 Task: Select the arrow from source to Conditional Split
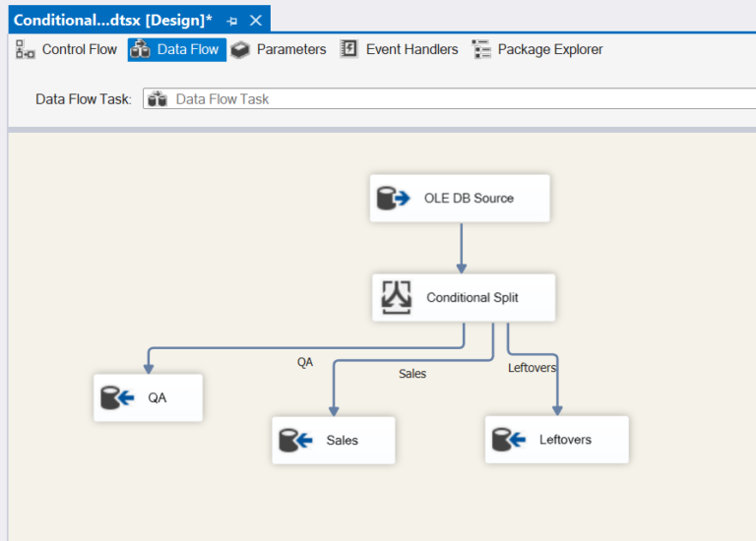[461, 248]
